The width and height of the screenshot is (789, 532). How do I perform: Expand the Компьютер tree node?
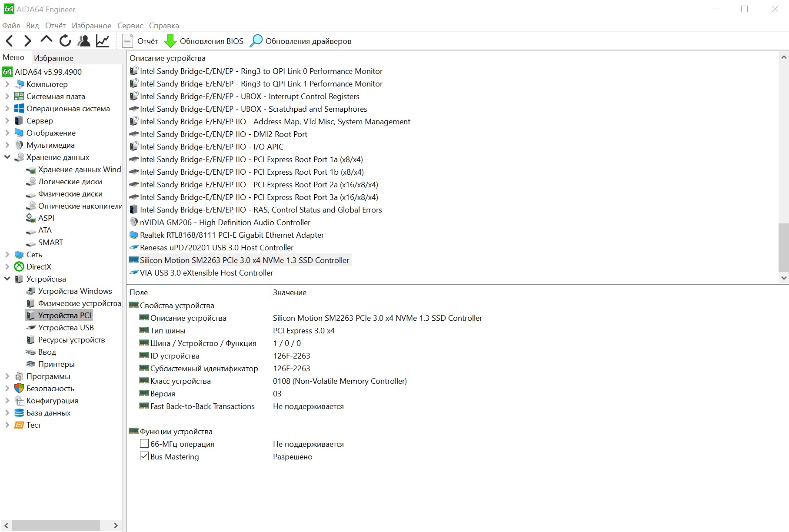click(7, 84)
